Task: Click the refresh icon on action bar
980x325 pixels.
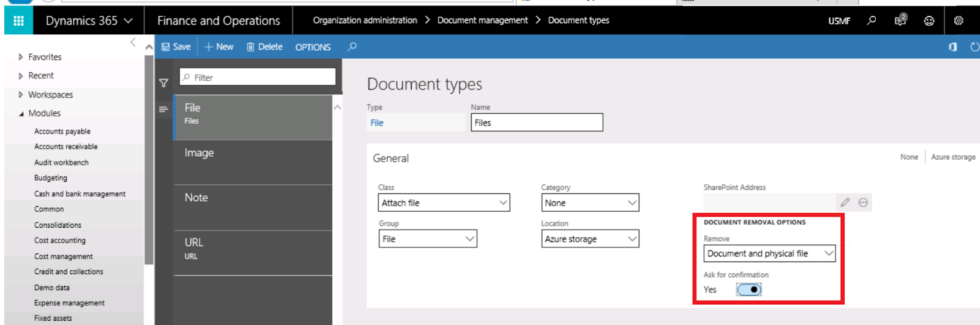Action: click(x=974, y=47)
